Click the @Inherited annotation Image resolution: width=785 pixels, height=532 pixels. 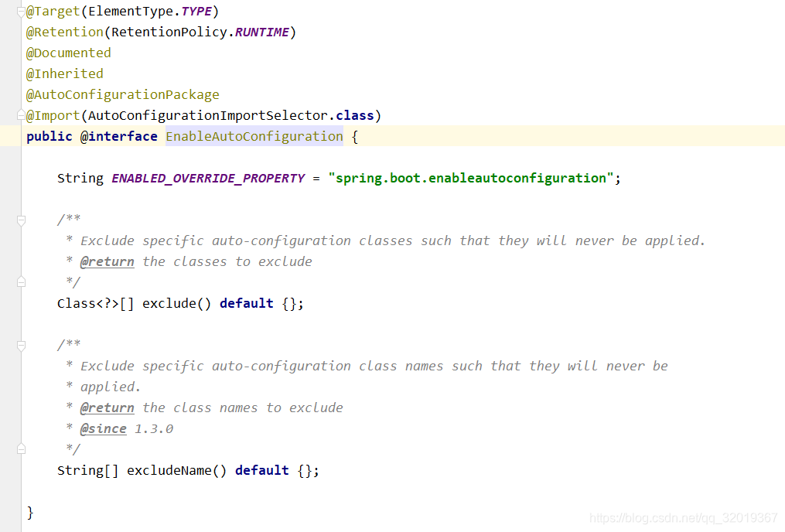click(x=65, y=74)
